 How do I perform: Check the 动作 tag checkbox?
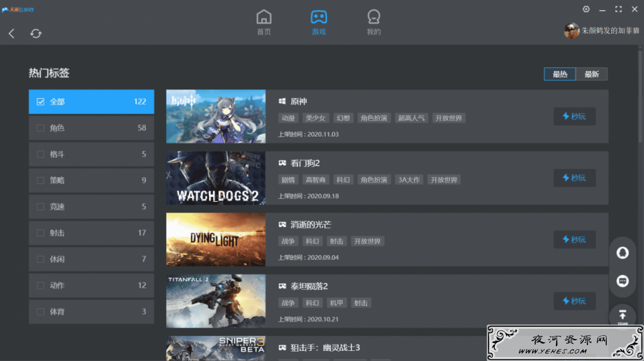(40, 286)
